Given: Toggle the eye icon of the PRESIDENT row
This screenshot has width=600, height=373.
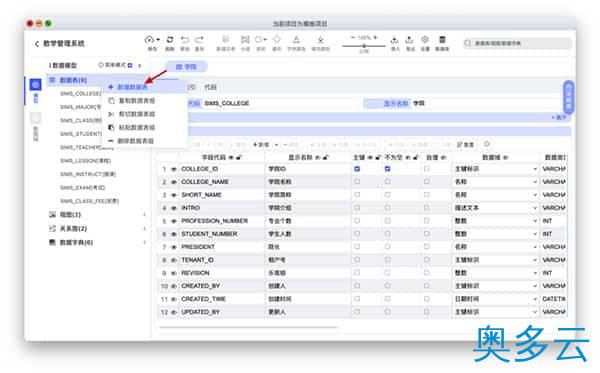Looking at the screenshot, I should [x=173, y=247].
